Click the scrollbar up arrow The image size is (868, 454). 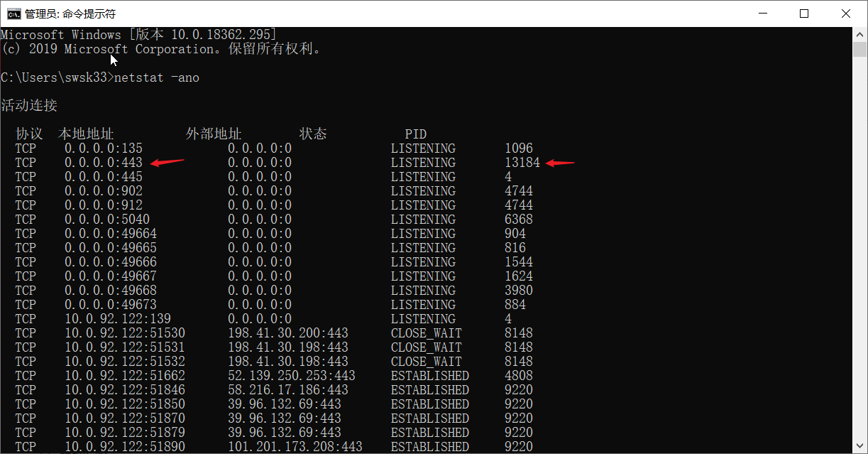point(860,34)
